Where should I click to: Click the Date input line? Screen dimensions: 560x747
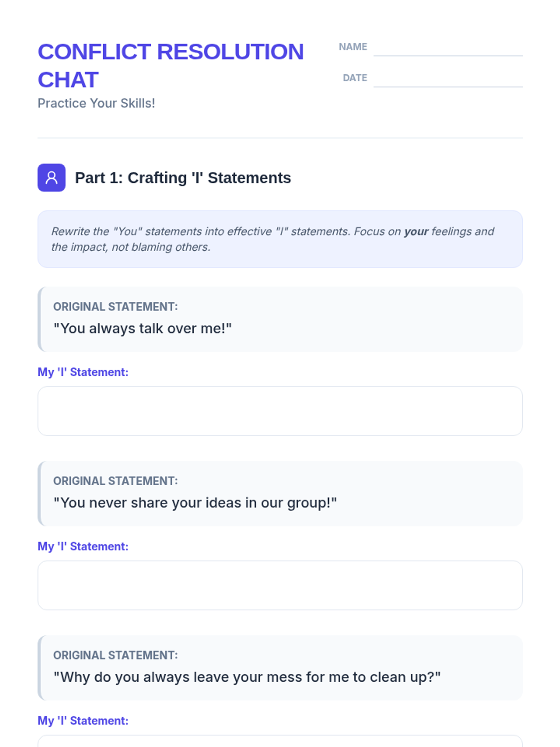pyautogui.click(x=448, y=79)
